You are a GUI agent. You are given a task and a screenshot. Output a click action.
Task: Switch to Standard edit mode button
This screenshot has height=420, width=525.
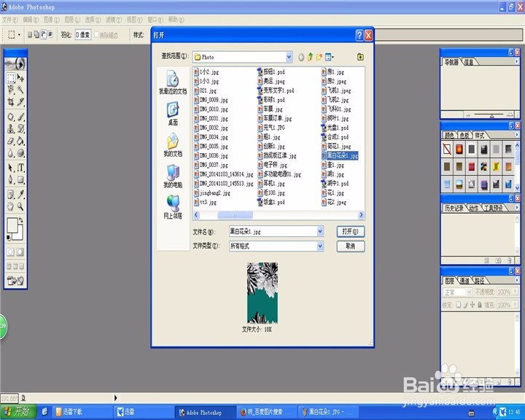click(11, 252)
